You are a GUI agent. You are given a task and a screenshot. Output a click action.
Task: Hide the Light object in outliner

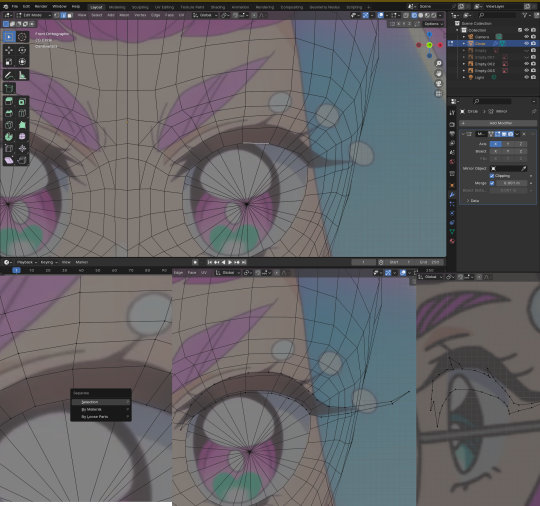tap(526, 78)
